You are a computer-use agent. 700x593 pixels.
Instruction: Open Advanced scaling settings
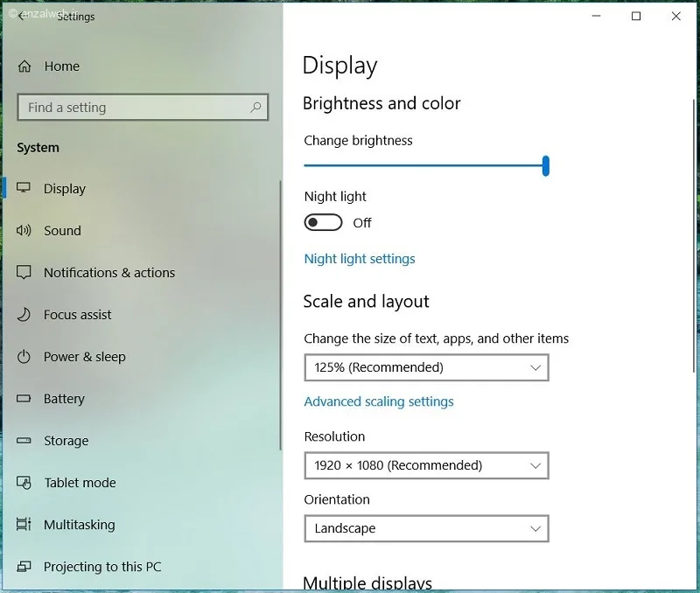point(378,401)
